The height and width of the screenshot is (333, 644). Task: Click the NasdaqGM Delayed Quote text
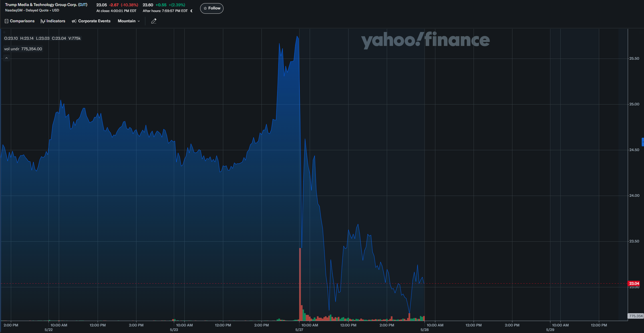[32, 10]
